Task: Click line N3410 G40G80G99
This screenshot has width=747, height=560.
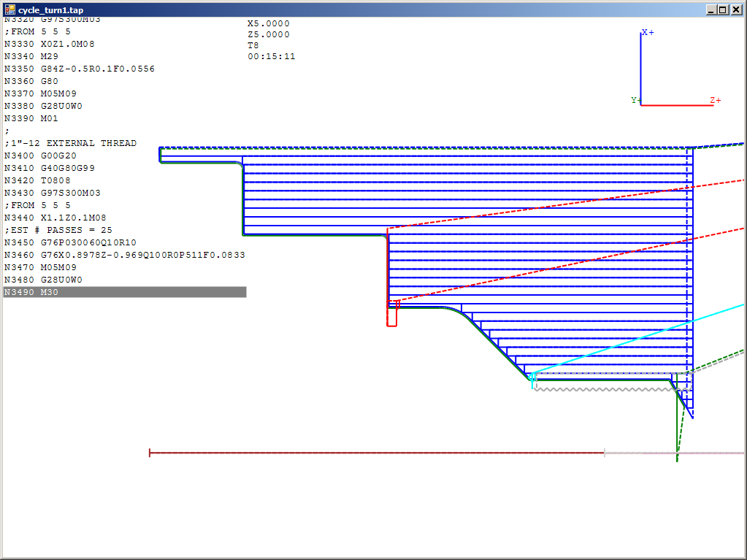Action: click(50, 168)
